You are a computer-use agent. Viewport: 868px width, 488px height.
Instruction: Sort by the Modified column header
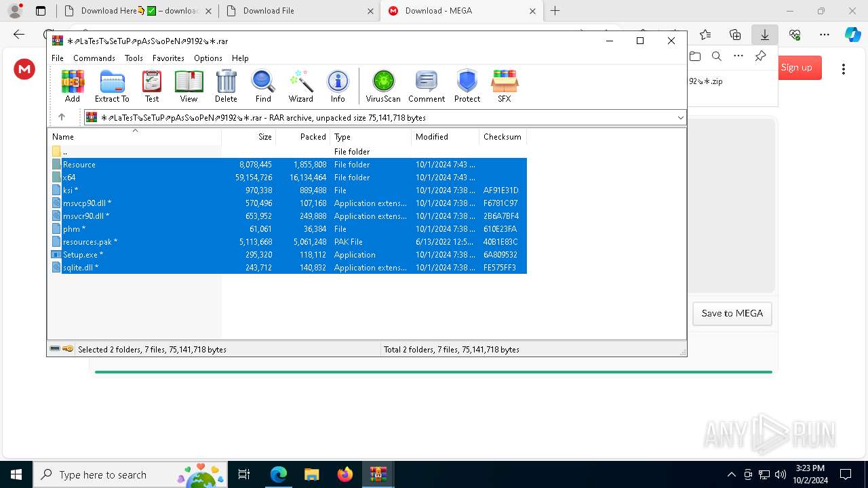pos(446,137)
